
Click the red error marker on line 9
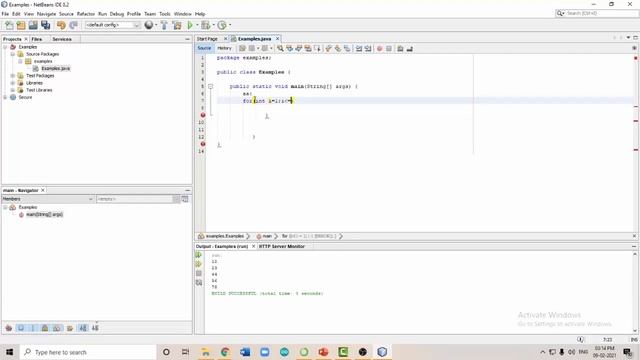point(202,115)
